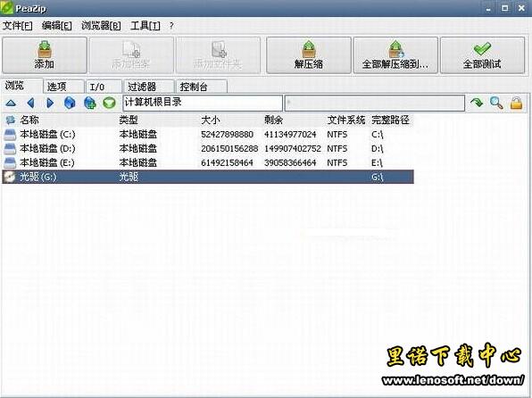Click the 解压缩 (Extract) button
The height and width of the screenshot is (398, 532).
(x=309, y=55)
